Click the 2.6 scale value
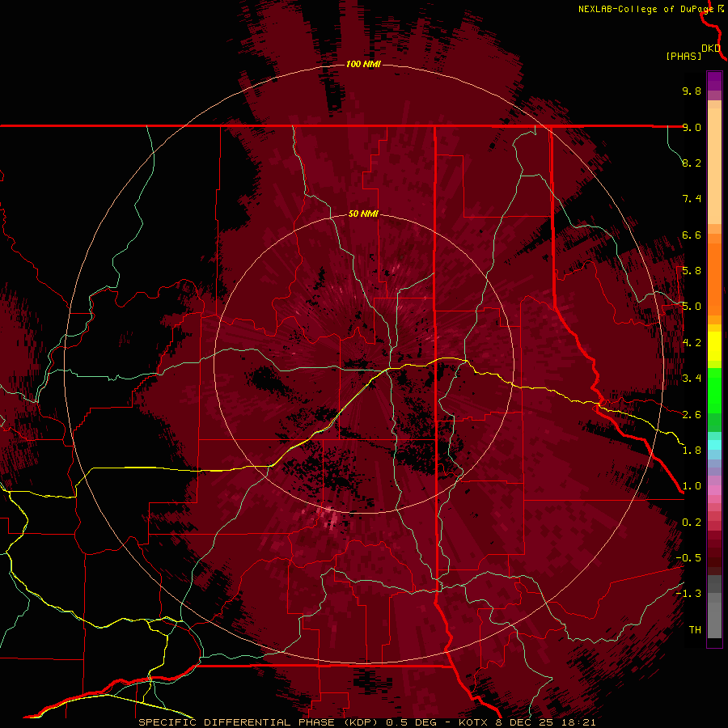728x728 pixels. [x=692, y=415]
